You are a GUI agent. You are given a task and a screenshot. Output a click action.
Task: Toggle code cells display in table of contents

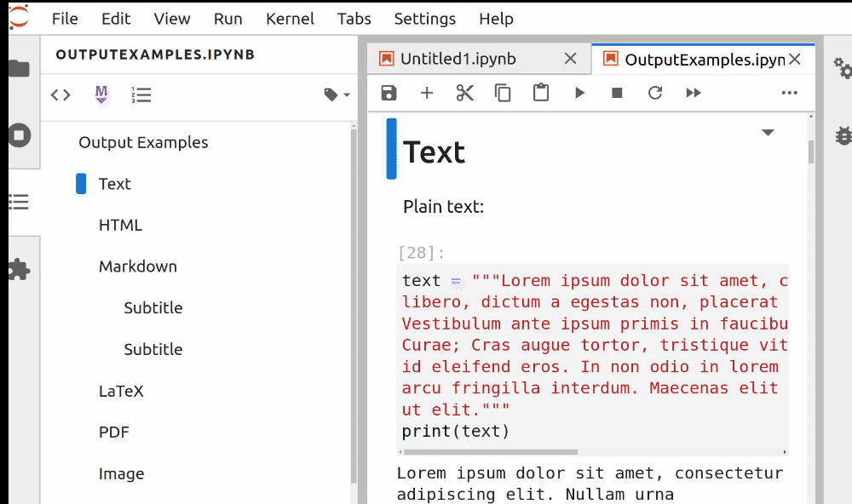pyautogui.click(x=60, y=95)
